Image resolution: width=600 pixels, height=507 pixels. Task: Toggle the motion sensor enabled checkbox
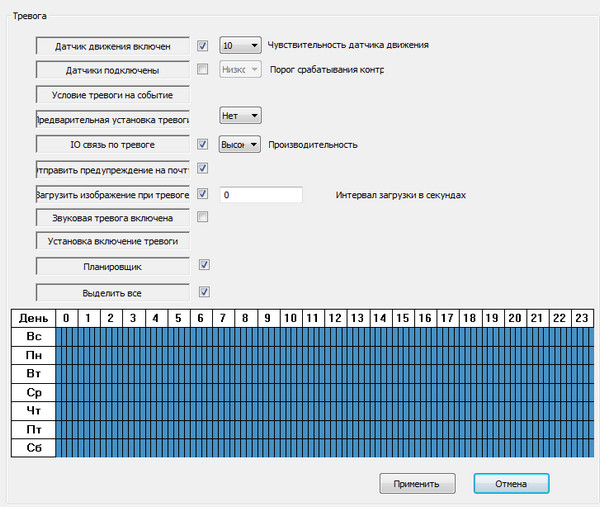click(x=203, y=46)
